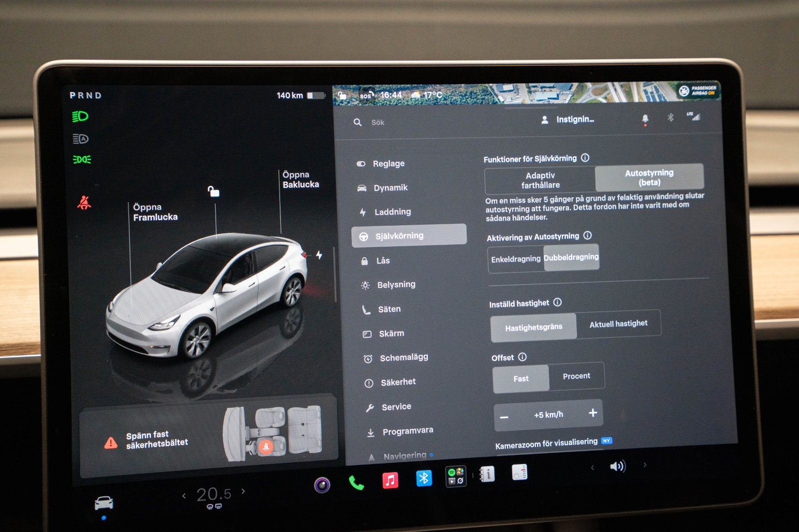Select Procent offset mode
This screenshot has width=799, height=532.
coord(576,376)
